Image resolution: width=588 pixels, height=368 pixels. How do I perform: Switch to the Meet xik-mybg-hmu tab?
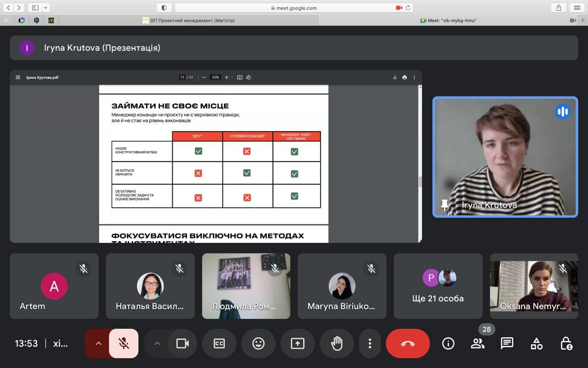pos(448,20)
